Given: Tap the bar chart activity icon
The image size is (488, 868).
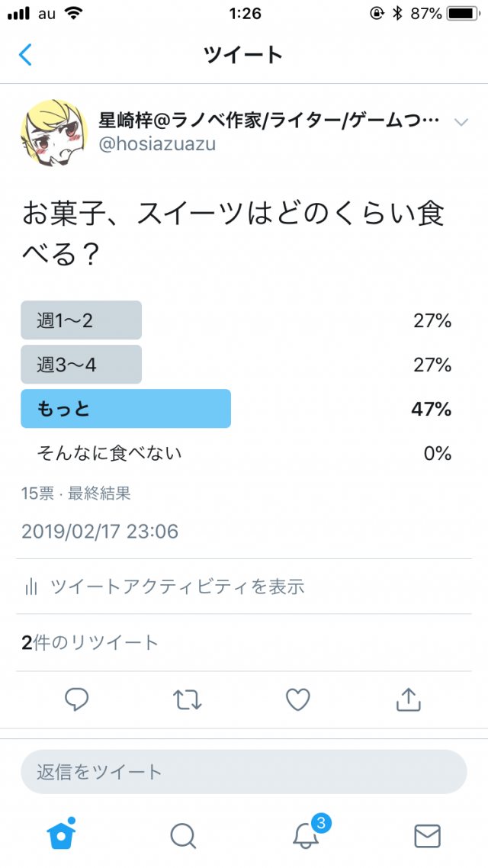Looking at the screenshot, I should tap(31, 587).
